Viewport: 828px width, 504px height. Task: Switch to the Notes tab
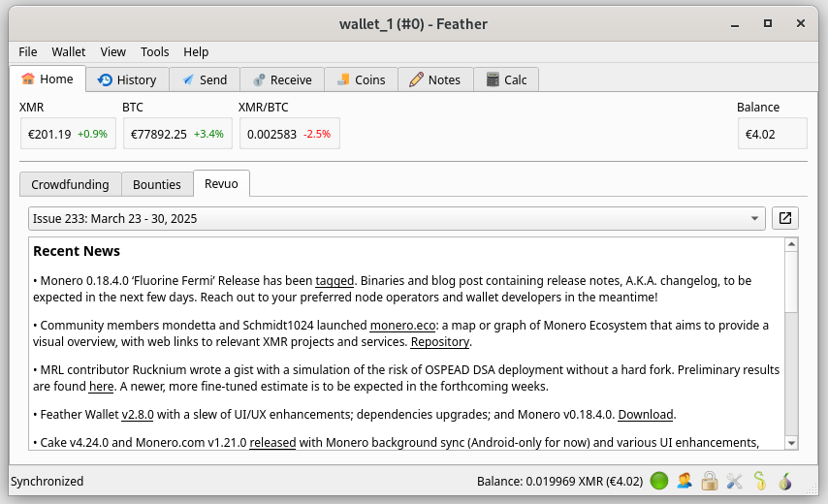435,79
